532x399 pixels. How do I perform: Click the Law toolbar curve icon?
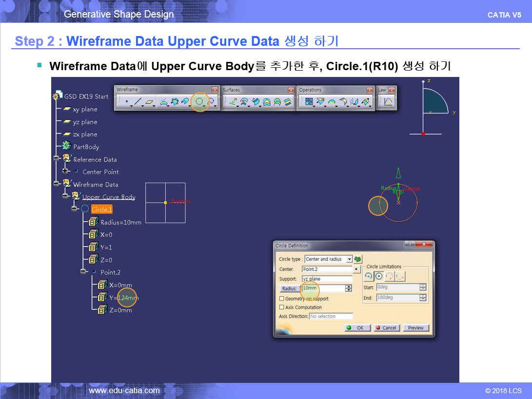pyautogui.click(x=388, y=101)
